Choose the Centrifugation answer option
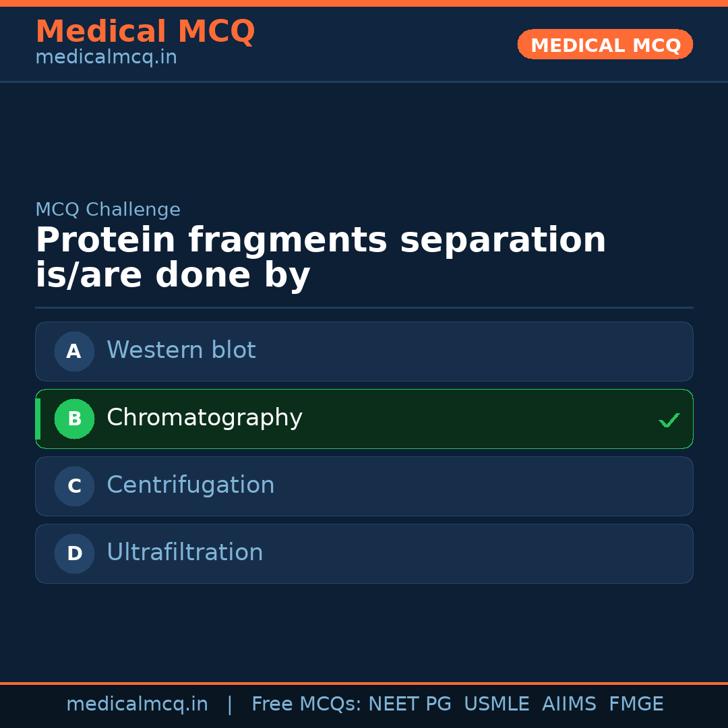Image resolution: width=728 pixels, height=728 pixels. coord(364,486)
